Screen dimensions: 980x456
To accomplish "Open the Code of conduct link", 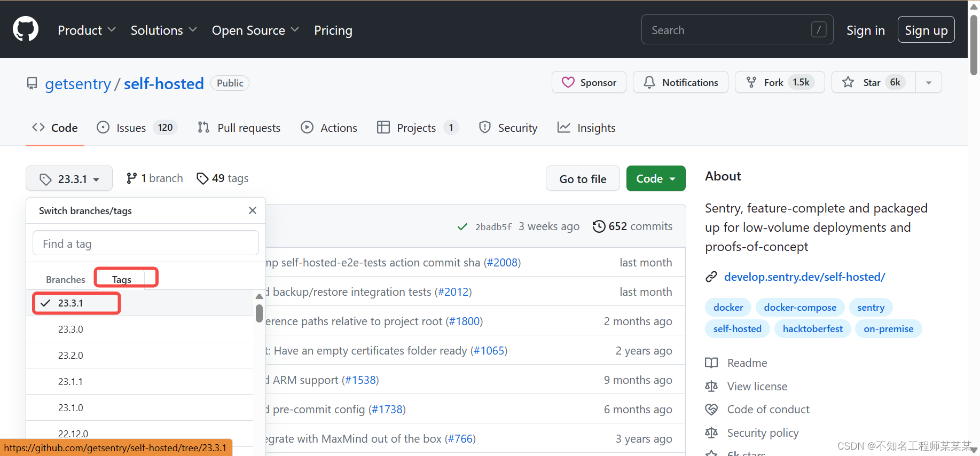I will pos(757,410).
